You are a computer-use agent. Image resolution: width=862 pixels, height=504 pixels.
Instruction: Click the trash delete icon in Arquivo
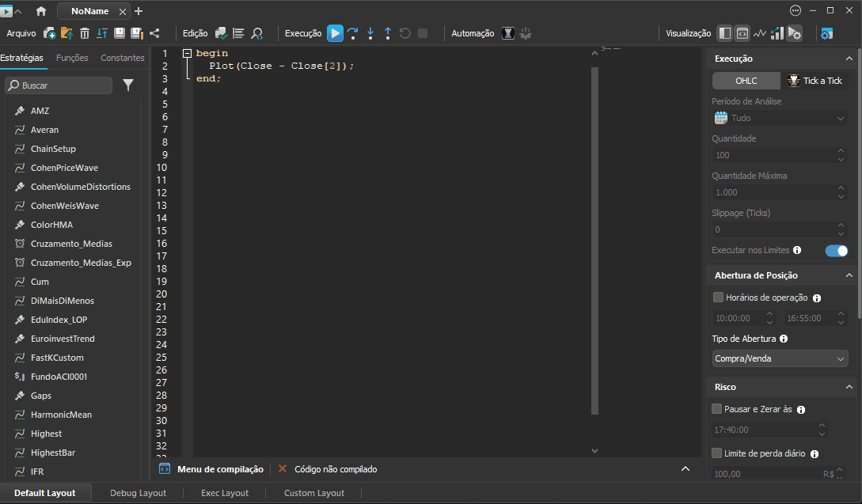coord(85,33)
